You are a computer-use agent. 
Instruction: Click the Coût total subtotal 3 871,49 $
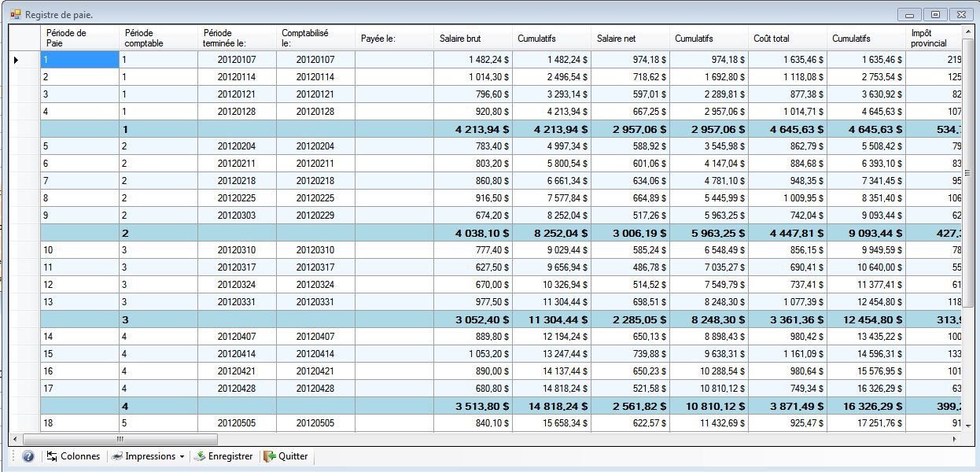pyautogui.click(x=787, y=406)
